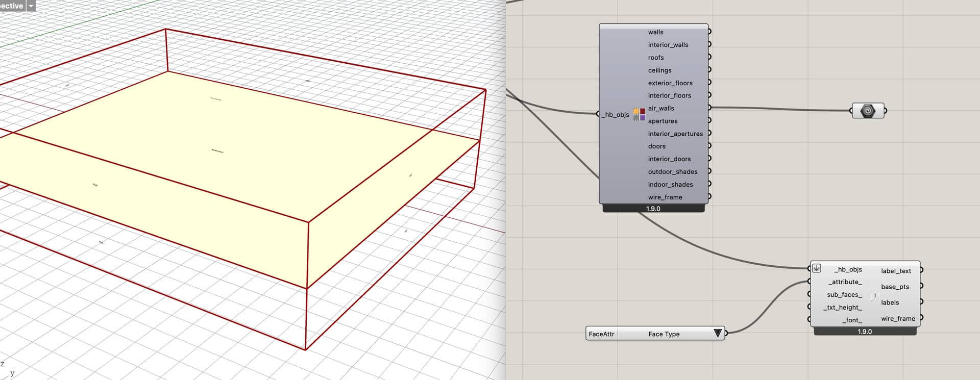Click the label_text output port
The height and width of the screenshot is (380, 980).
coord(921,270)
